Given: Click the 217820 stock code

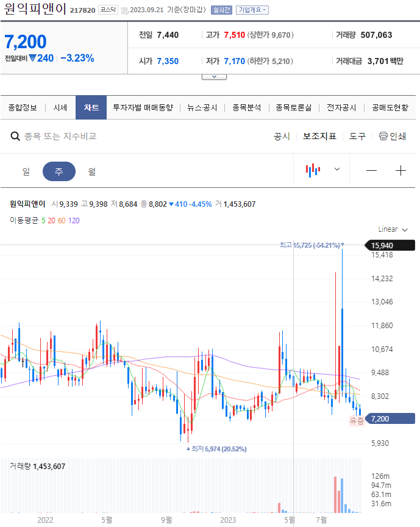Looking at the screenshot, I should 83,10.
